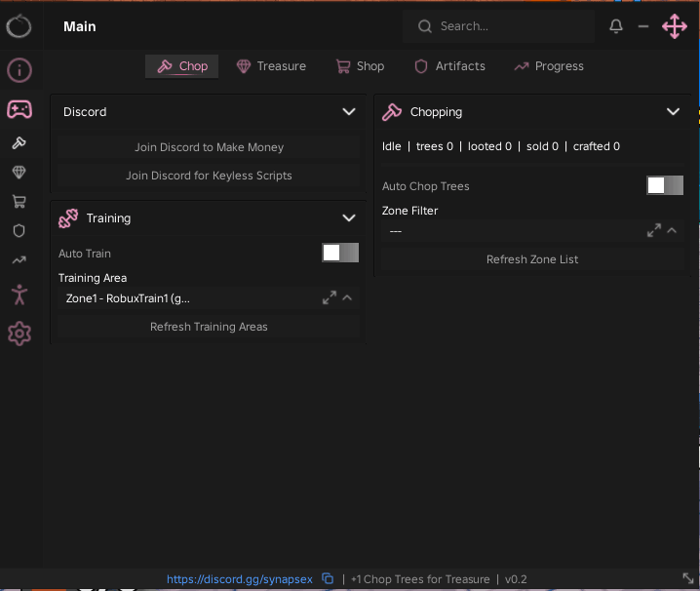
Task: Click the dumbbell icon beside Training
Action: point(68,218)
